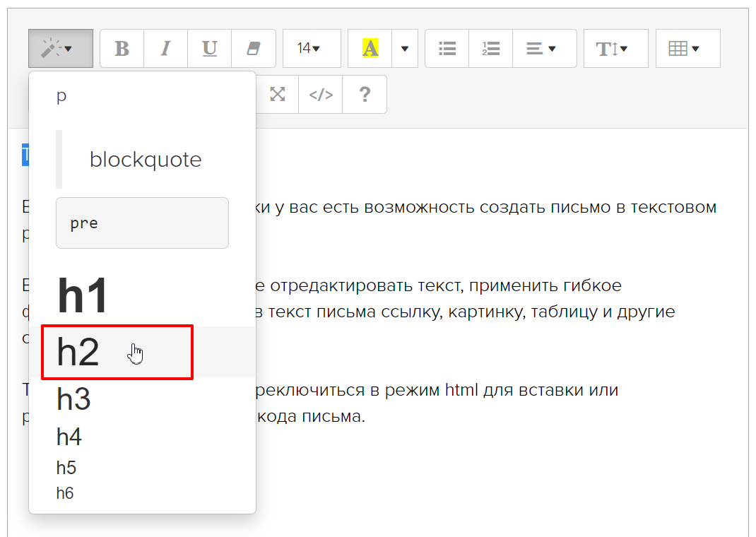Toggle underline formatting
756x537 pixels.
tap(210, 48)
